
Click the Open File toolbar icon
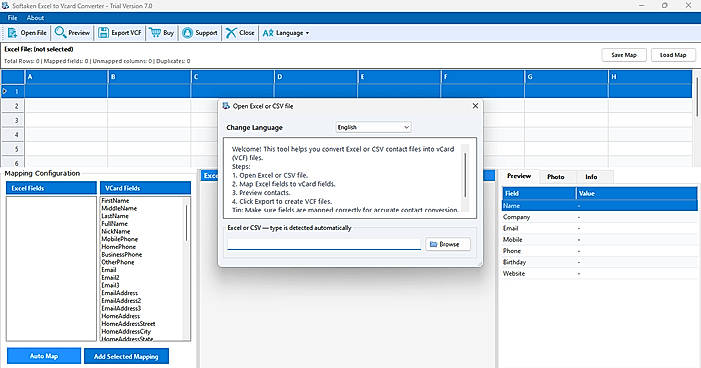[x=13, y=33]
